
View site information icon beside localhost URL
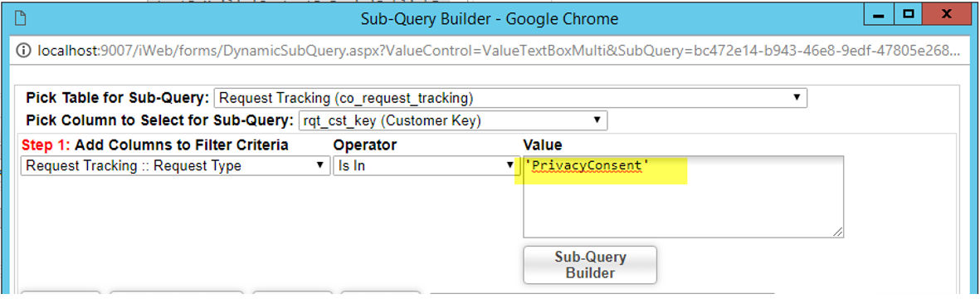(x=24, y=49)
